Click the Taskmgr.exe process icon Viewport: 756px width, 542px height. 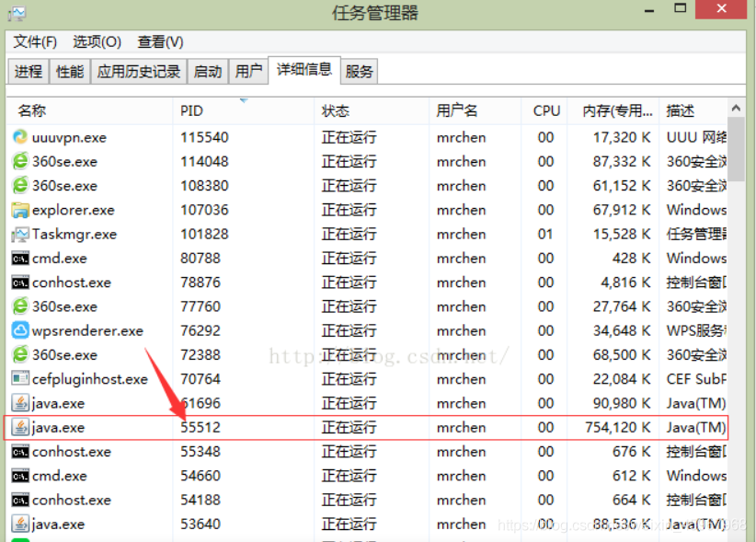pos(19,235)
